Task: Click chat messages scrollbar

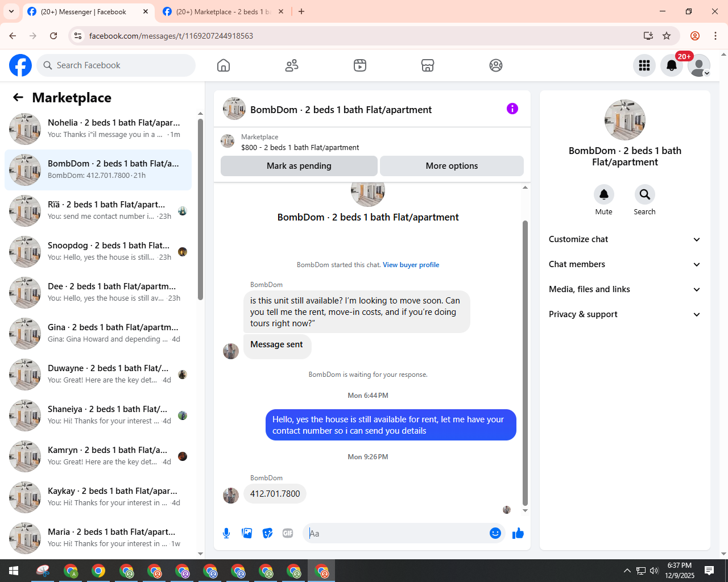Action: coord(525,363)
